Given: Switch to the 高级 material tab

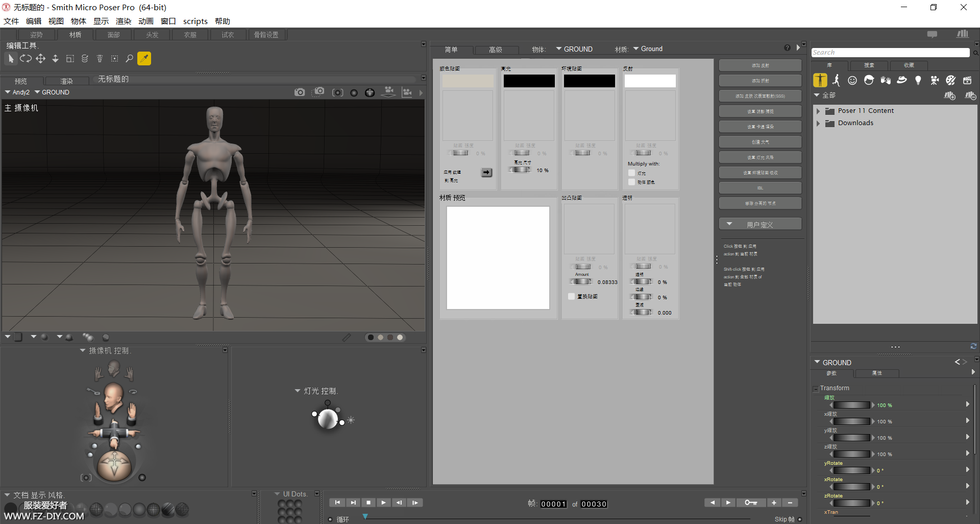Looking at the screenshot, I should click(495, 50).
